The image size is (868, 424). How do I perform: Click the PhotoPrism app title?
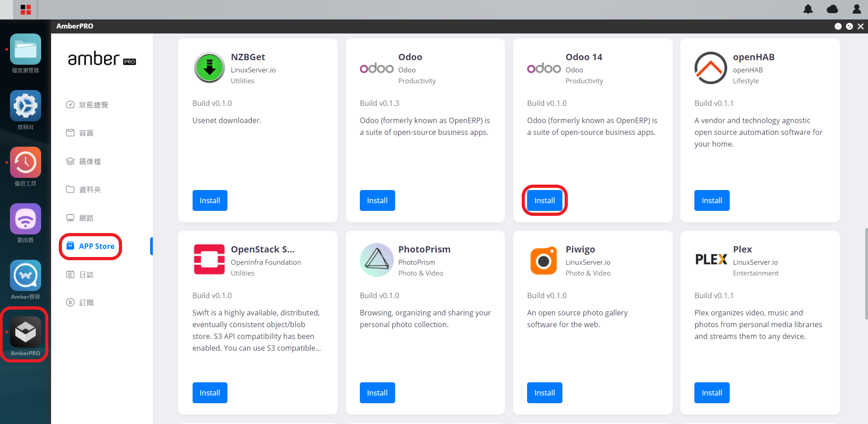[424, 249]
